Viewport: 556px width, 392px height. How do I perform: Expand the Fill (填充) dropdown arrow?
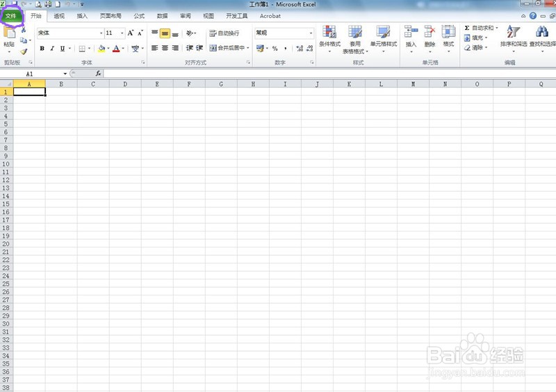[486, 38]
